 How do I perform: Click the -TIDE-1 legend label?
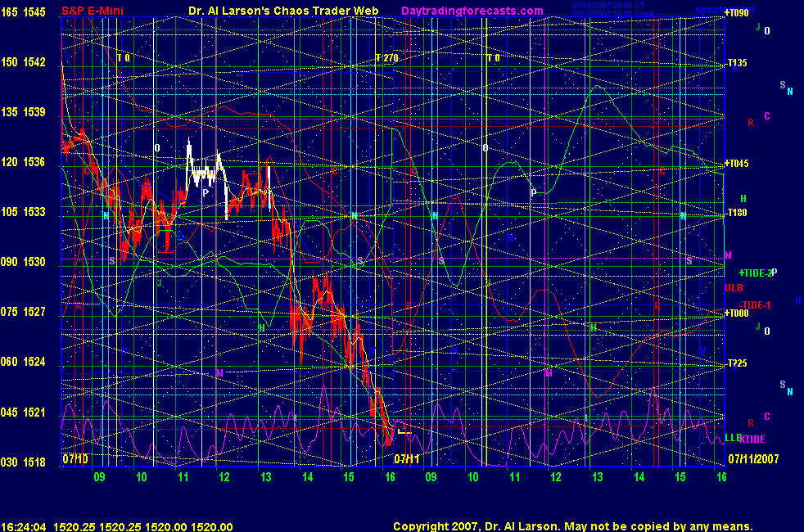click(756, 305)
